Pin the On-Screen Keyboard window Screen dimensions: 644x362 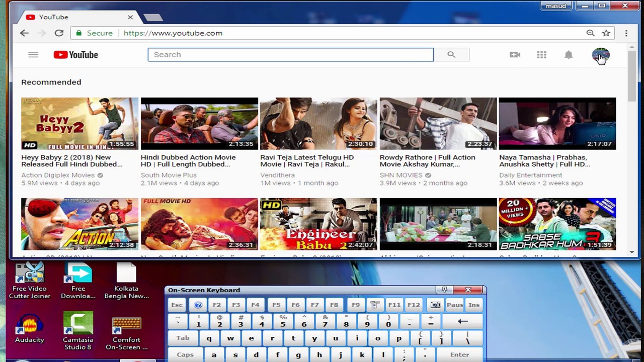click(x=444, y=290)
